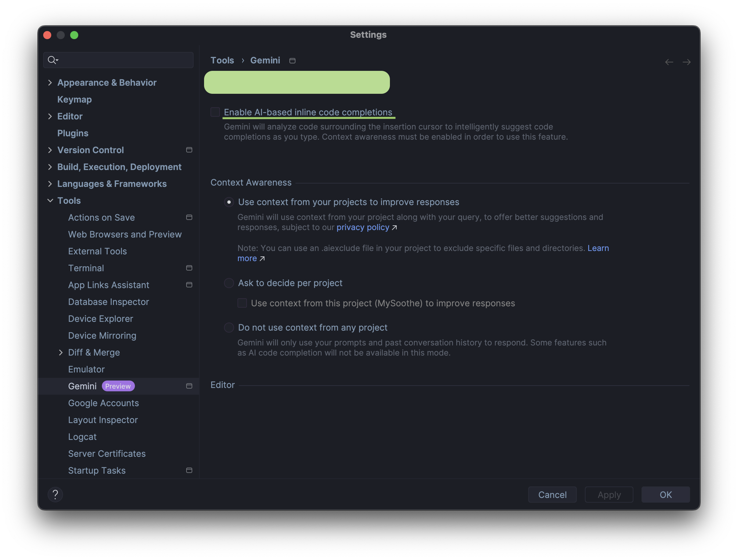Expand Build, Execution, Deployment section
This screenshot has height=560, width=738.
50,167
